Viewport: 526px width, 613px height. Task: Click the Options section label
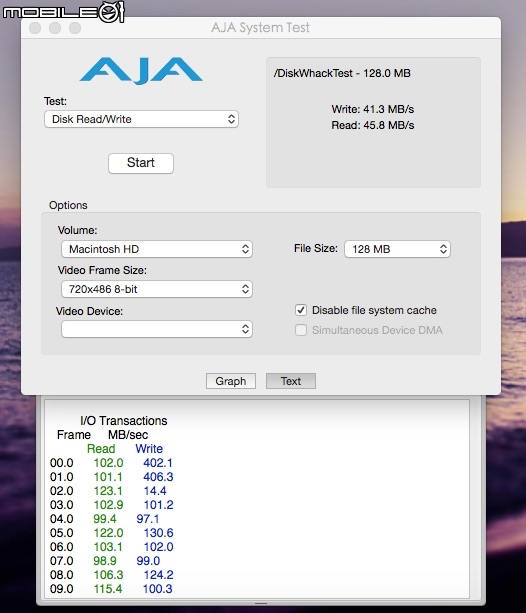click(68, 205)
